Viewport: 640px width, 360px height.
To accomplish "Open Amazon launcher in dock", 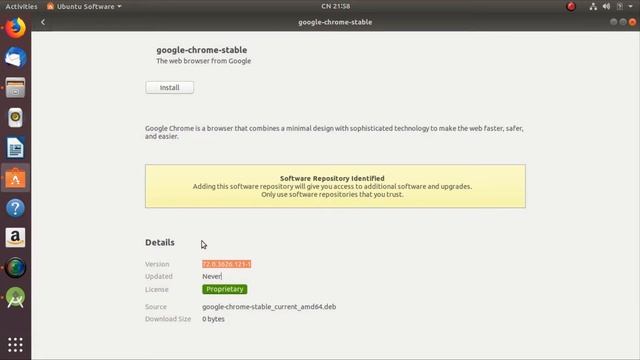I will point(16,238).
